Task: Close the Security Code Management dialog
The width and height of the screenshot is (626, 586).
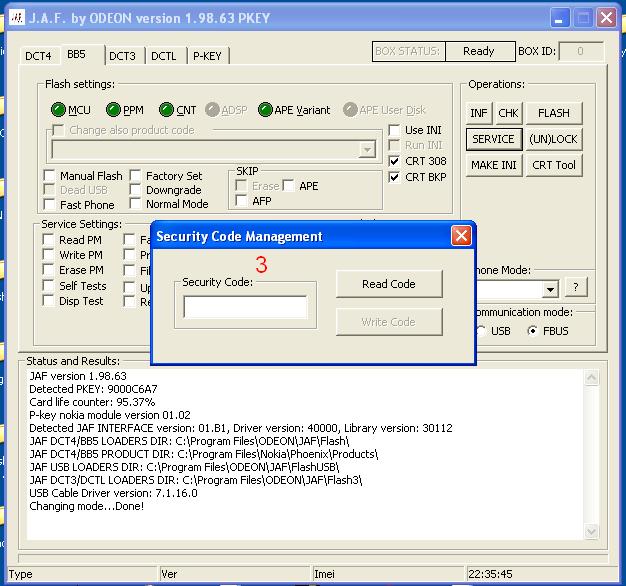Action: tap(461, 236)
